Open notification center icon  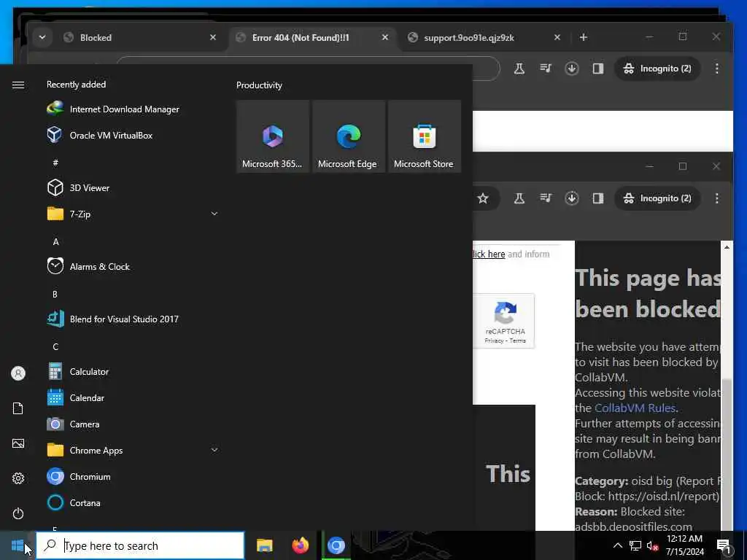[724, 545]
